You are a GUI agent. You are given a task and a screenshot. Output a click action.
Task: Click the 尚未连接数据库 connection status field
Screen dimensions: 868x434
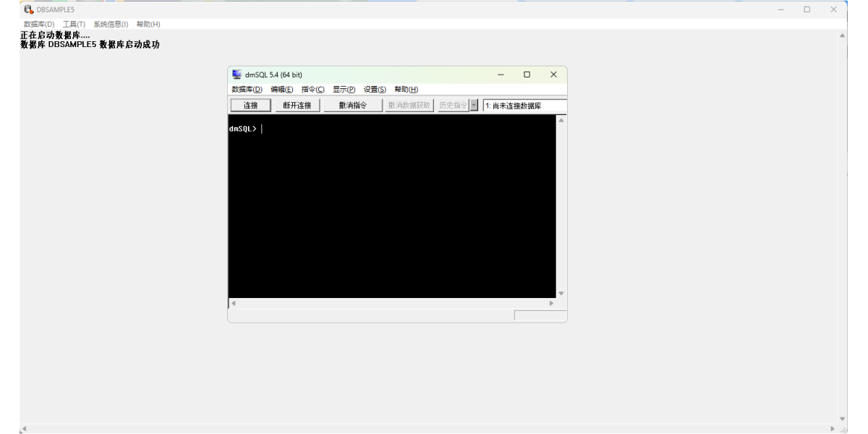click(x=524, y=106)
